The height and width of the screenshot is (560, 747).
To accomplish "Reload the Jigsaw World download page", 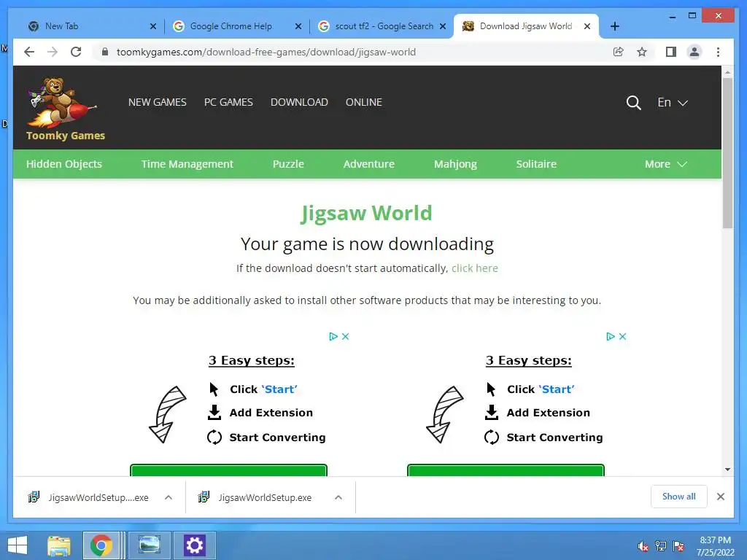I will coord(76,52).
